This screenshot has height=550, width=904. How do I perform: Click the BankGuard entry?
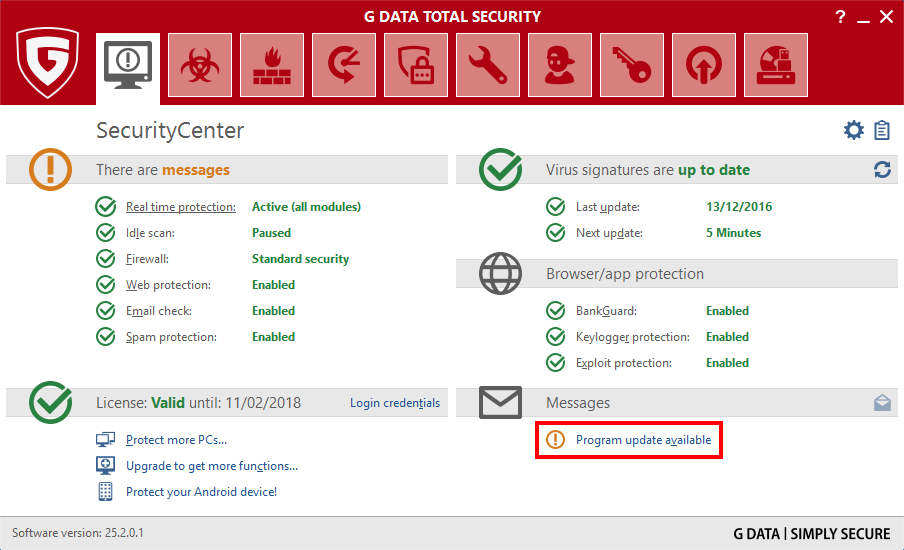[606, 311]
